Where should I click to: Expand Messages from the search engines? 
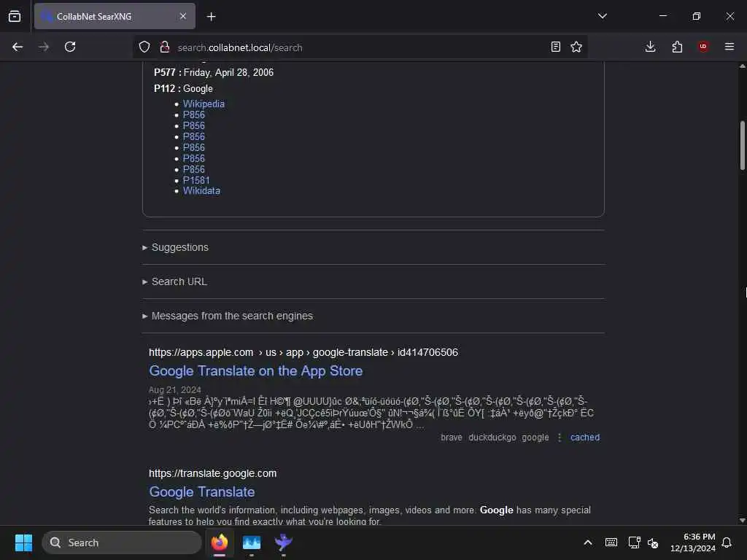228,316
